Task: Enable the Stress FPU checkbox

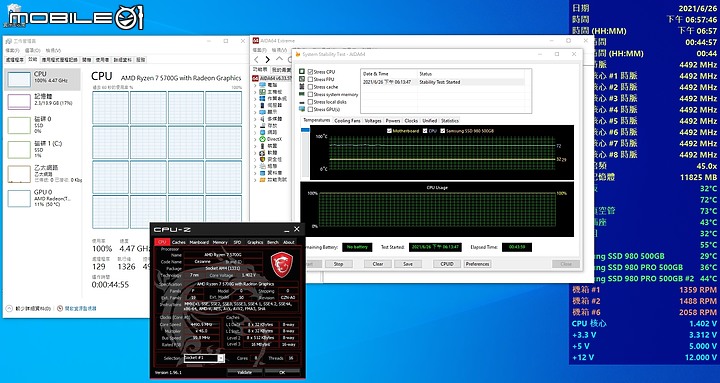Action: tap(310, 79)
